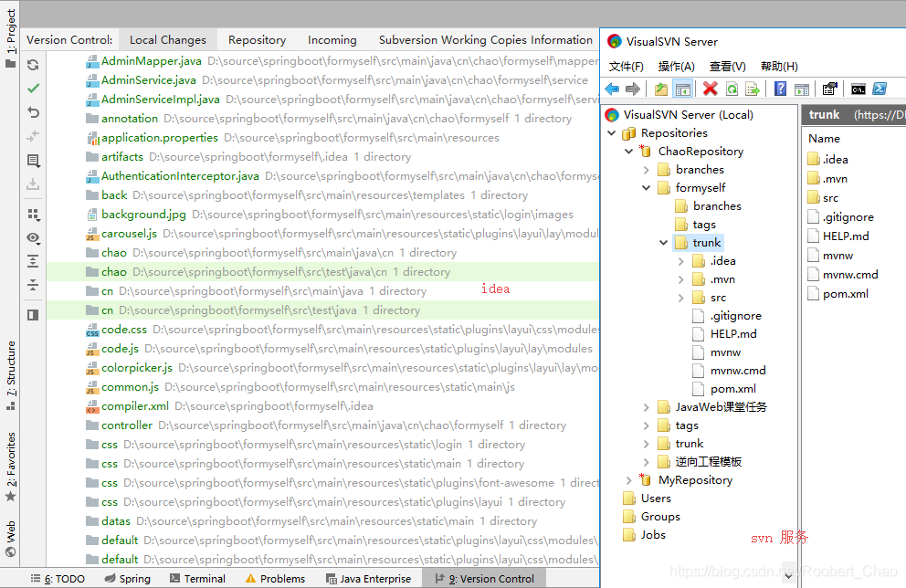Expand the src folder in tree

tap(680, 298)
